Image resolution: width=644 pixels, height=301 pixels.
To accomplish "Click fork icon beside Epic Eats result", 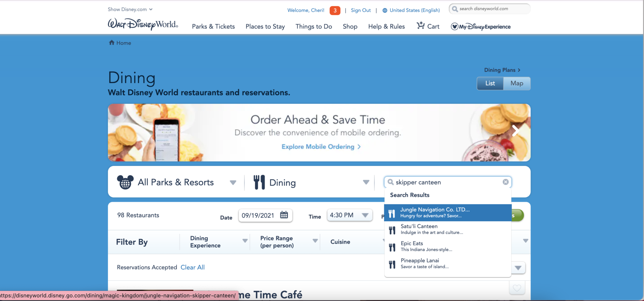I will click(392, 247).
